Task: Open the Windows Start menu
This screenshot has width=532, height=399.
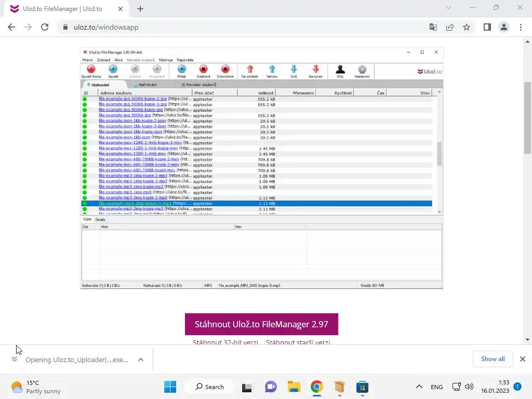Action: coord(170,387)
